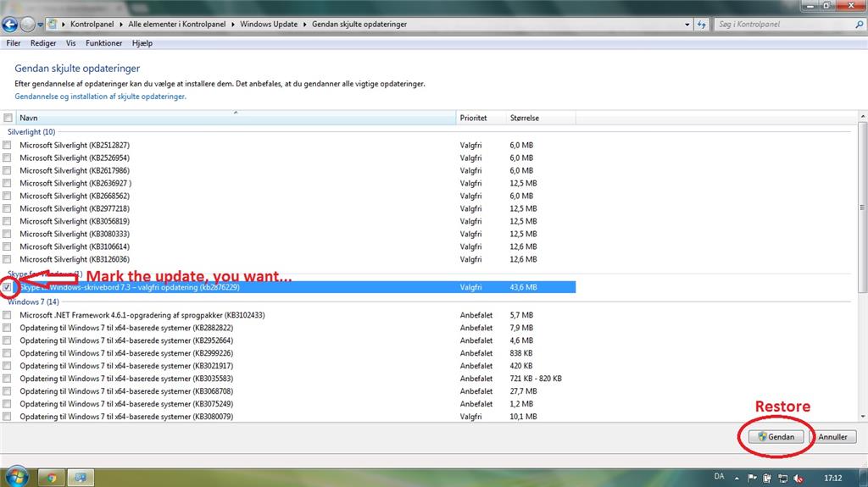The height and width of the screenshot is (487, 868).
Task: Click size '43,6 MB' on Skype row
Action: click(522, 287)
